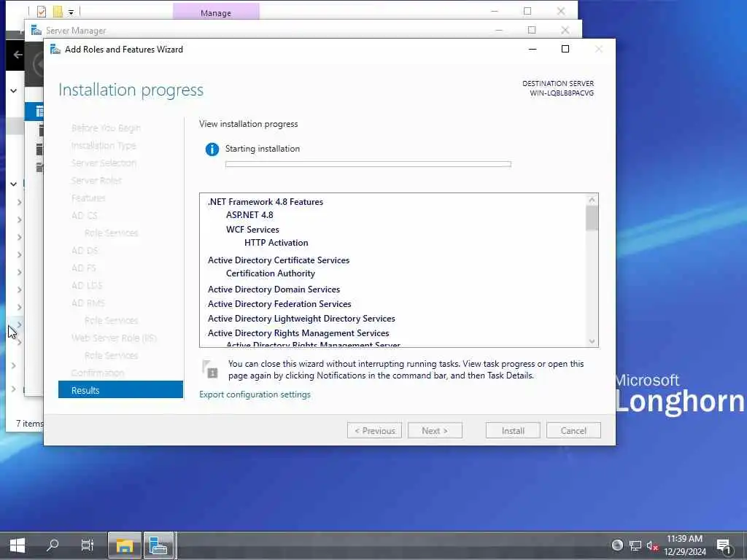The image size is (747, 560).
Task: Switch to Server Manager taskbar icon
Action: (158, 545)
